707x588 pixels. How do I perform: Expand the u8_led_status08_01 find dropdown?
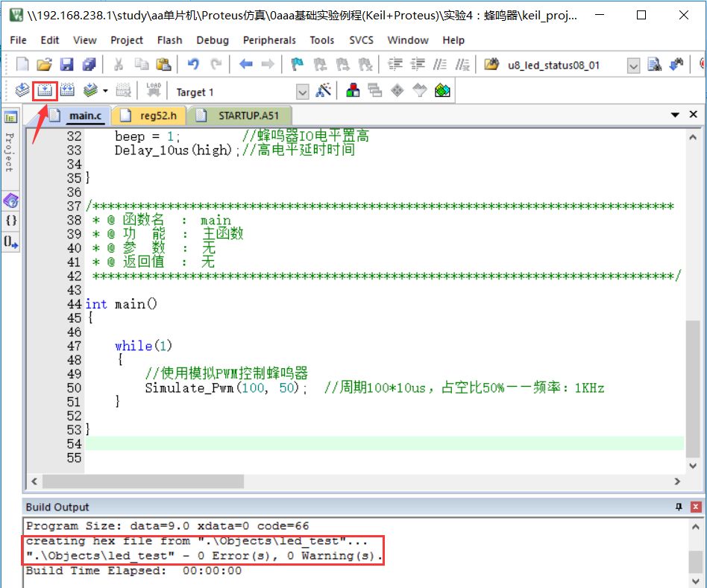point(633,66)
